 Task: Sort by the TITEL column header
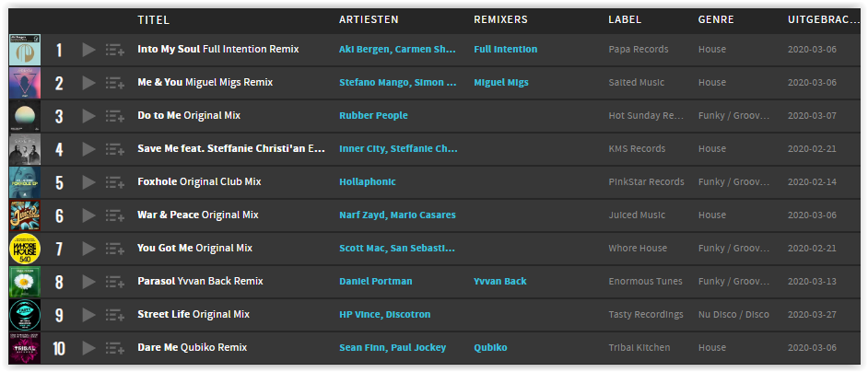point(153,20)
